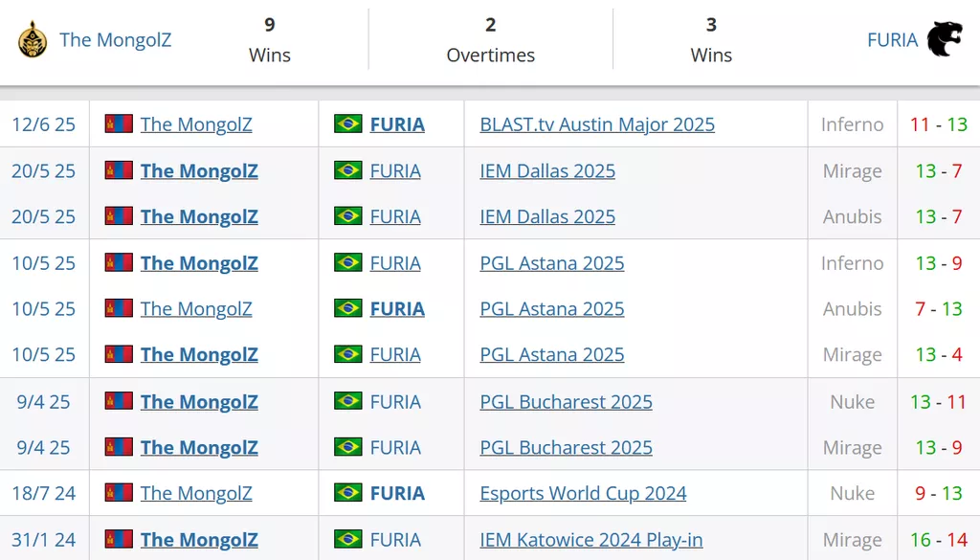
Task: Click the 11 - 13 Inferno match score
Action: pos(939,124)
